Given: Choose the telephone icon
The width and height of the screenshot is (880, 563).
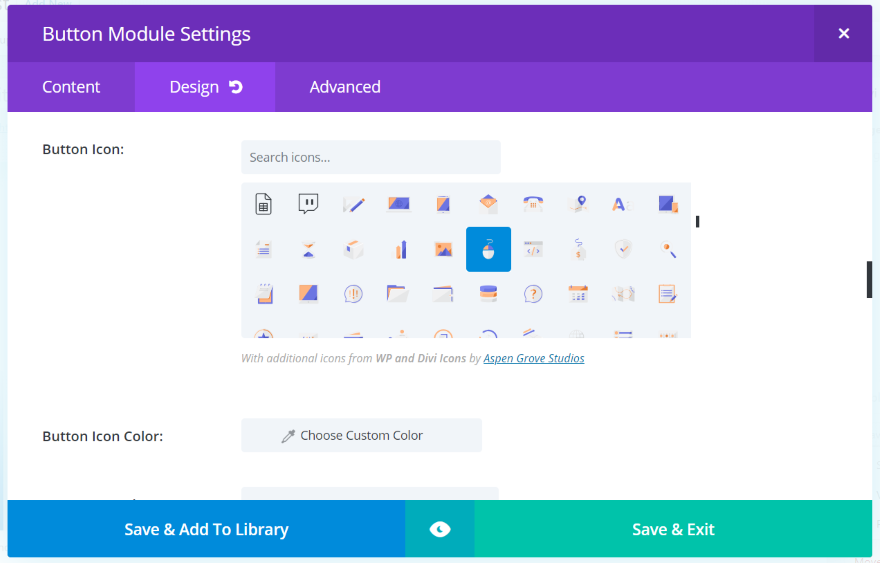Looking at the screenshot, I should (x=533, y=204).
